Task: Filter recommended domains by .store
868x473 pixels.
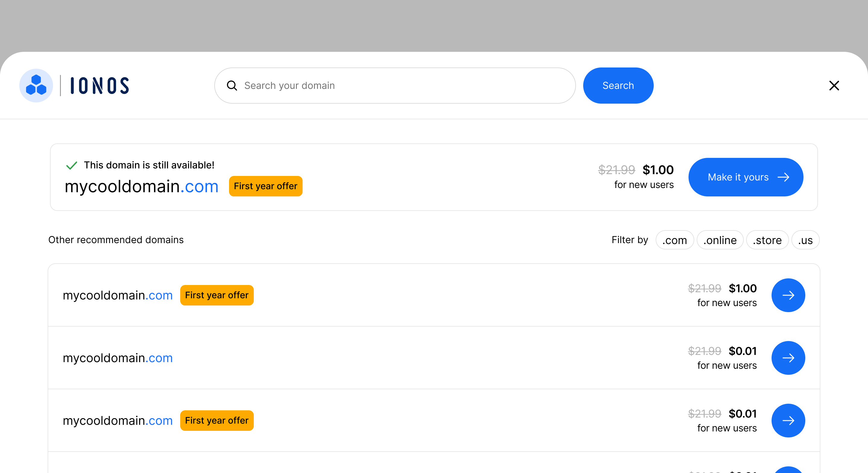Action: [x=767, y=240]
